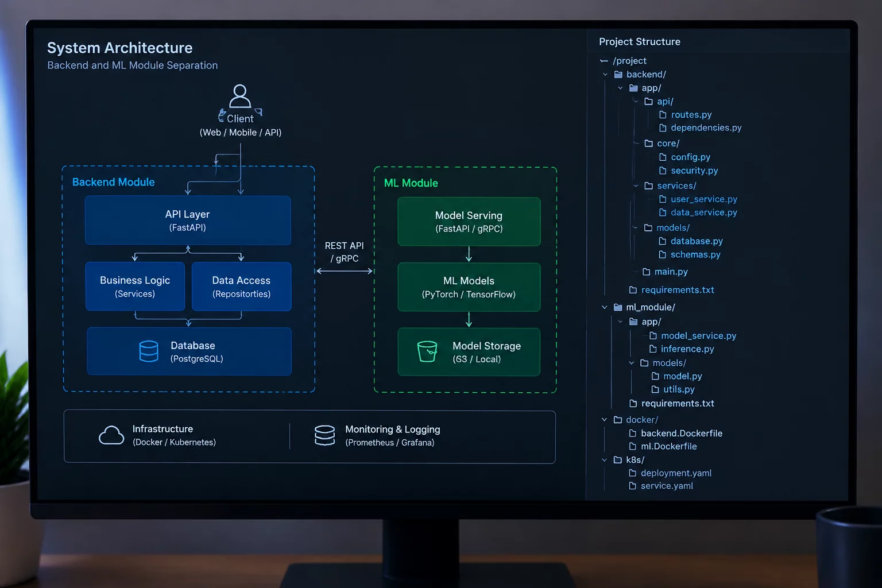Click the Model Storage bucket icon
The height and width of the screenshot is (588, 882).
427,351
